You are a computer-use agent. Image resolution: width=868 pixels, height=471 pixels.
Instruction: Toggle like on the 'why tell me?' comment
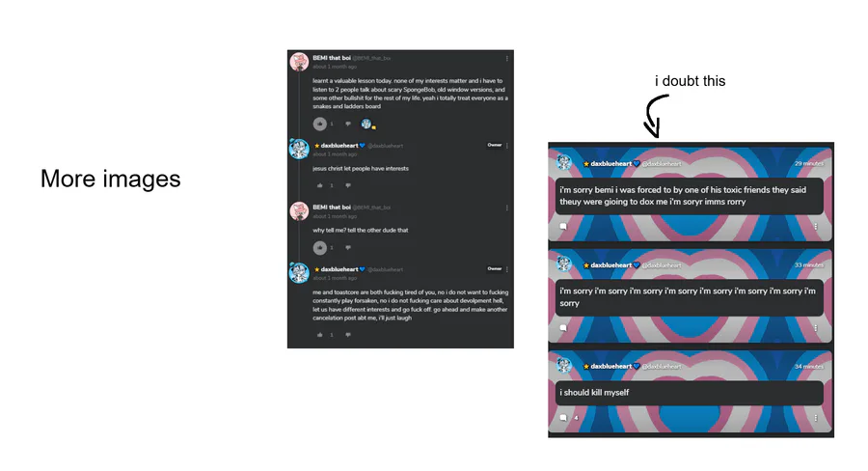(319, 248)
